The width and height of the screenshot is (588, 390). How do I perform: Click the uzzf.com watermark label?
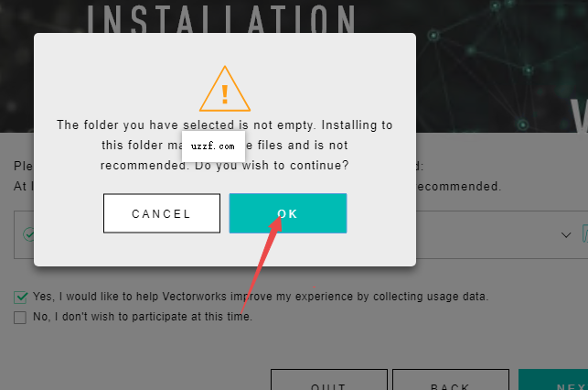pyautogui.click(x=213, y=146)
